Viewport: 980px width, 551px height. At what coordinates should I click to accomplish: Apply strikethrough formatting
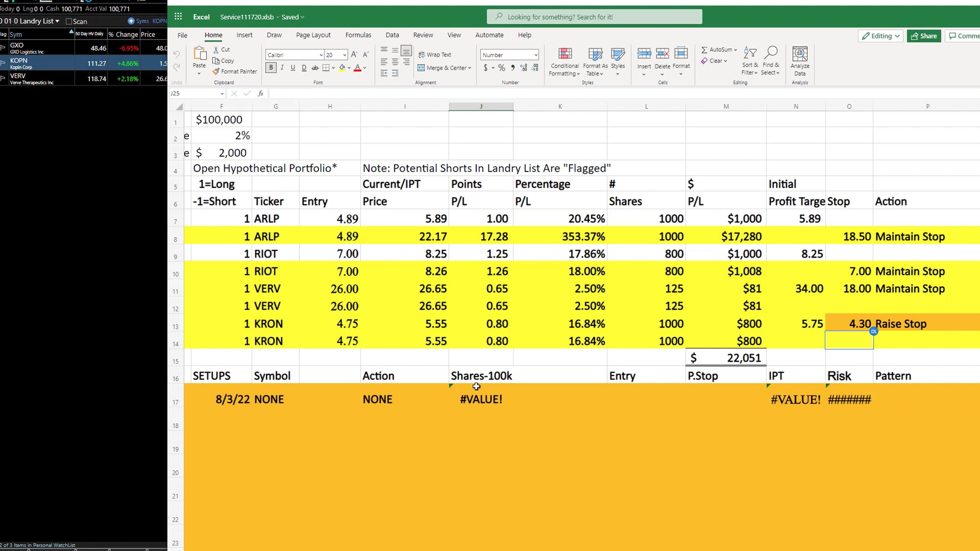coord(315,68)
